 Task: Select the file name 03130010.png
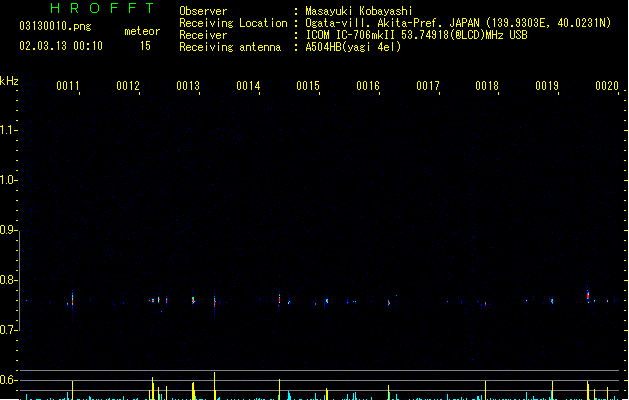coord(55,26)
